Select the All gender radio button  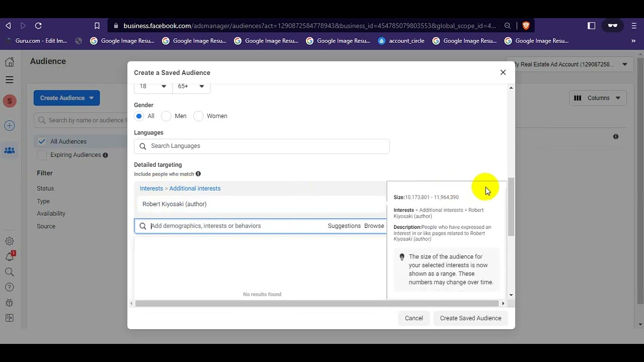[x=139, y=116]
